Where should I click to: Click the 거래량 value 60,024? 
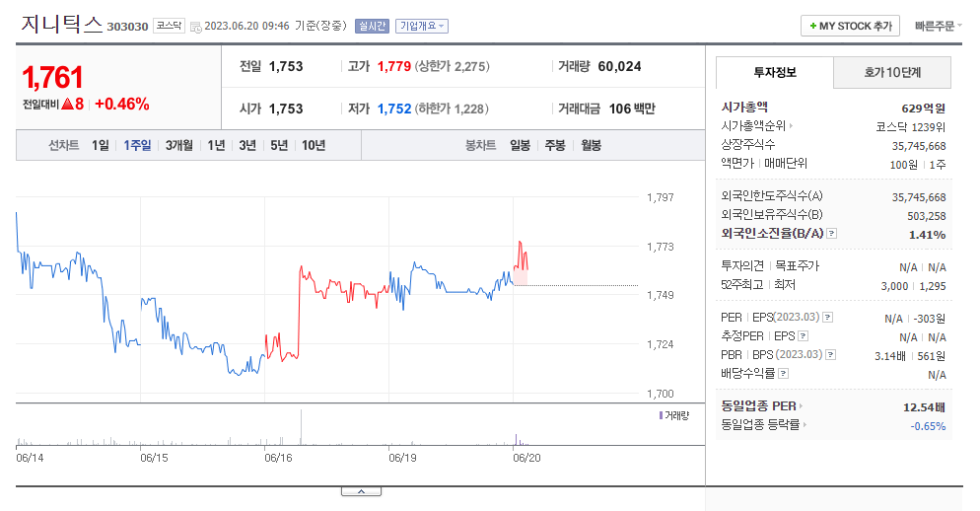point(619,66)
